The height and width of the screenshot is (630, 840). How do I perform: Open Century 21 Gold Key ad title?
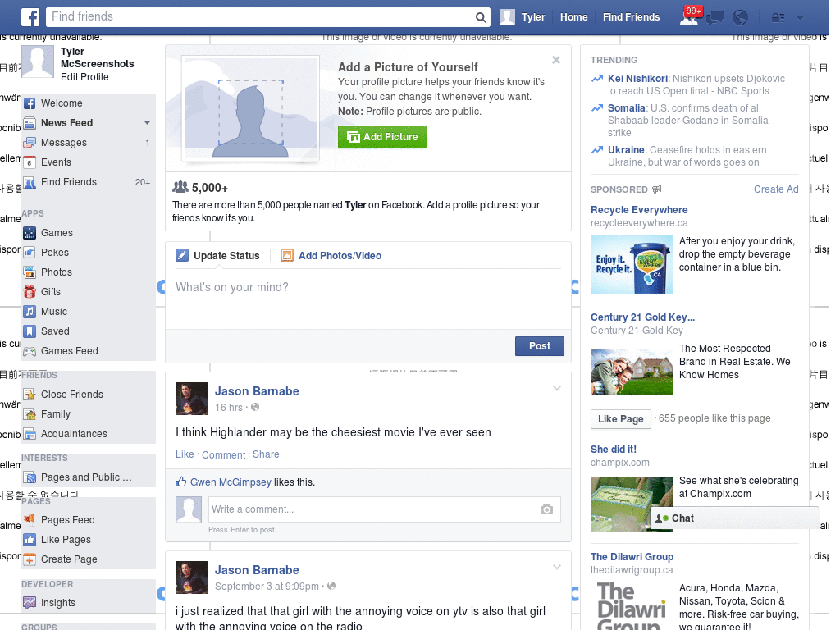pos(642,317)
